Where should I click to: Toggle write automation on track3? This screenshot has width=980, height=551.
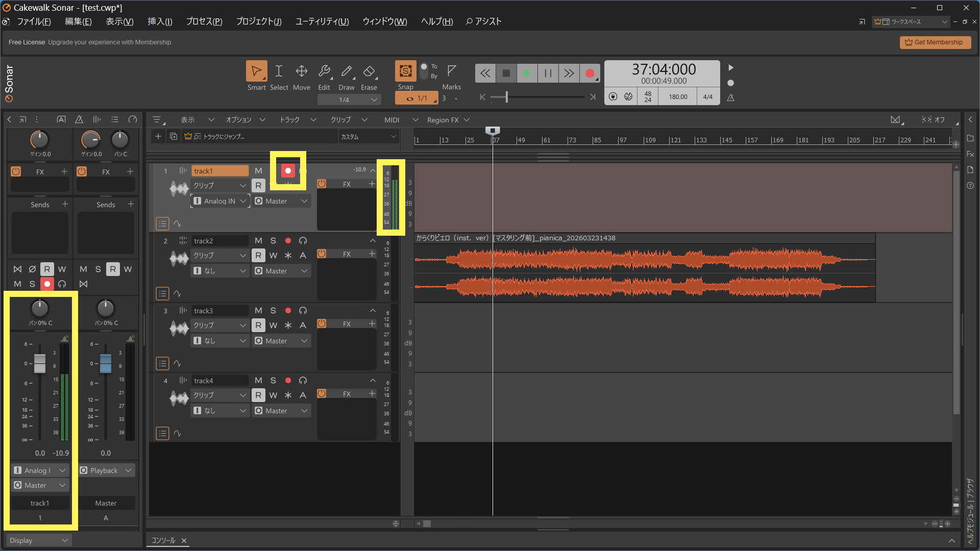click(273, 325)
